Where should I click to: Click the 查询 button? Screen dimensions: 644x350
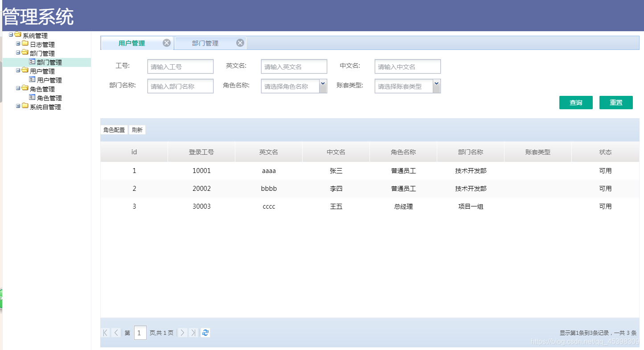[576, 103]
